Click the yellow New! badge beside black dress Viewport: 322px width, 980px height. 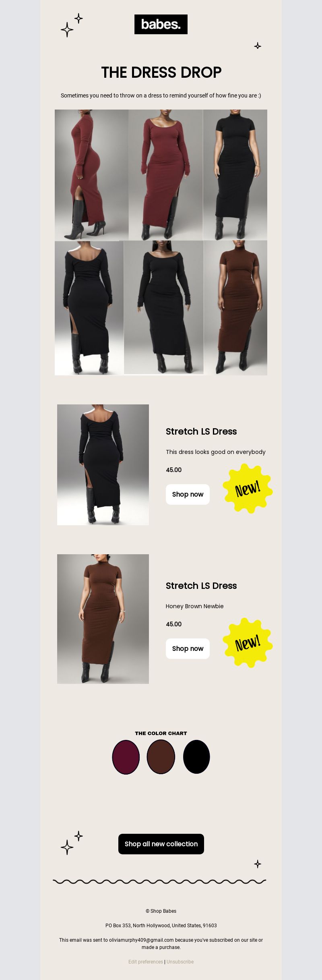tap(248, 489)
